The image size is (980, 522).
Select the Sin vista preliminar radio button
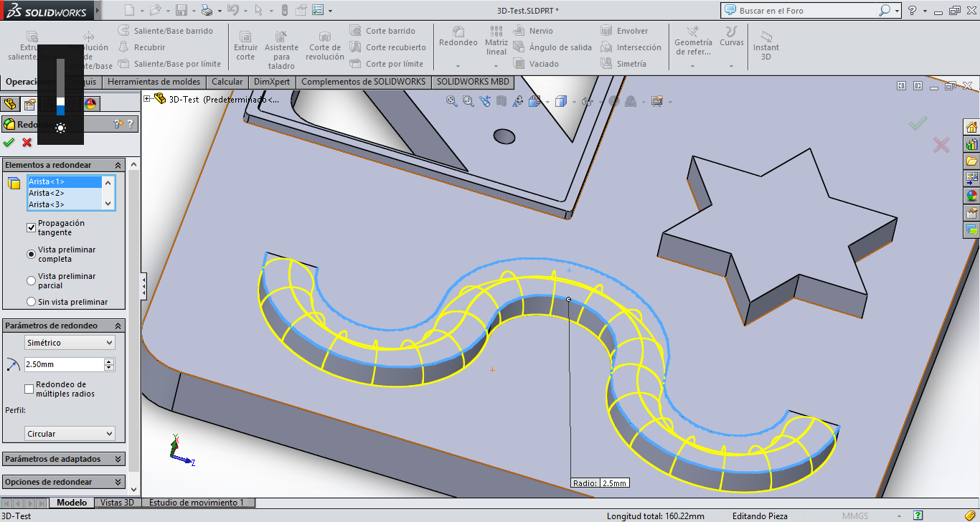tap(31, 302)
